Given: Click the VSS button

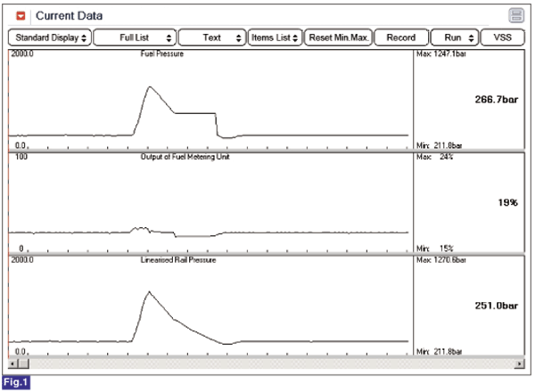Looking at the screenshot, I should pos(503,37).
